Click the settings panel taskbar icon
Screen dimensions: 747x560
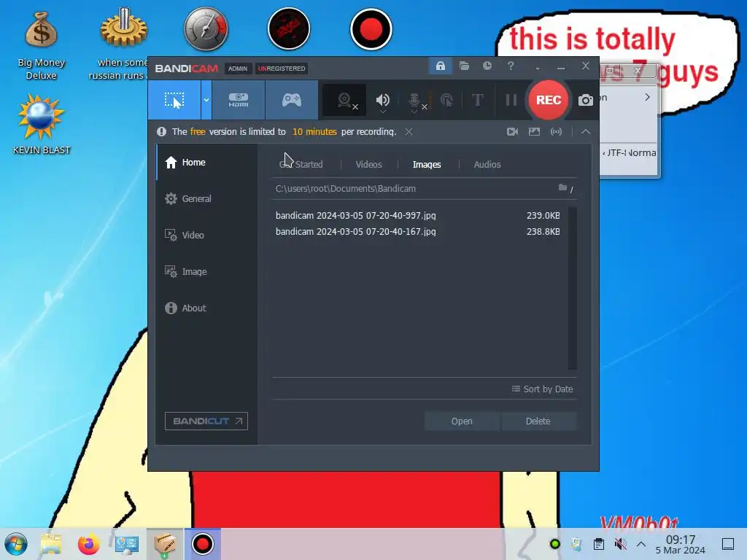coord(127,544)
